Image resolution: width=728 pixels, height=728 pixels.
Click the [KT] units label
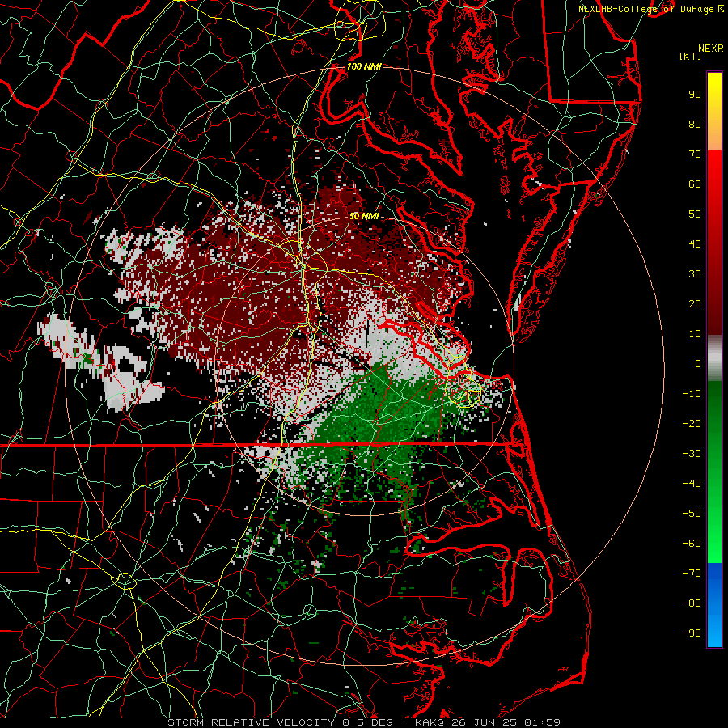(691, 56)
